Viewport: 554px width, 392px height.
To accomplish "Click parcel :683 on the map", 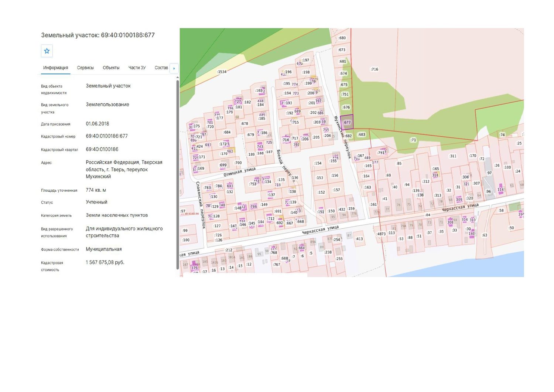I will click(362, 134).
